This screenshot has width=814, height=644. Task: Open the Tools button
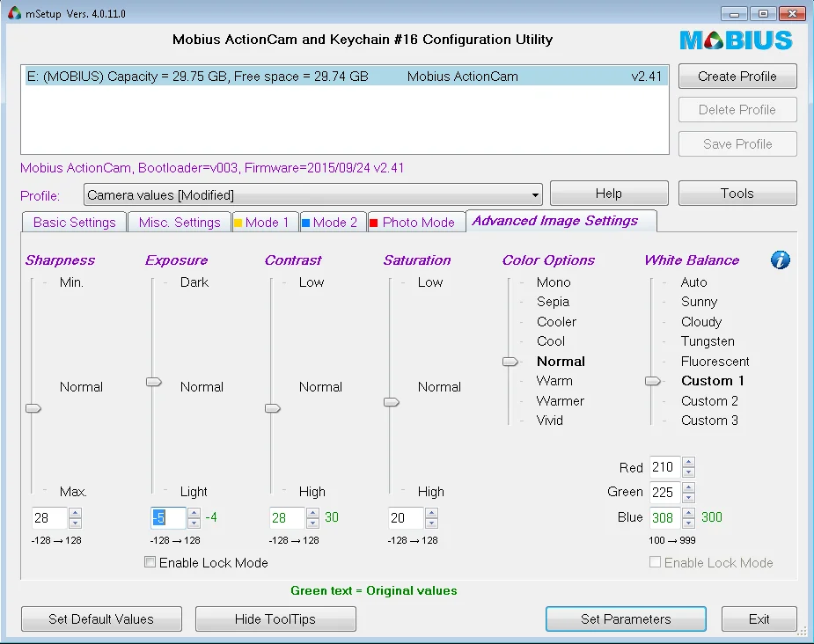coord(737,193)
